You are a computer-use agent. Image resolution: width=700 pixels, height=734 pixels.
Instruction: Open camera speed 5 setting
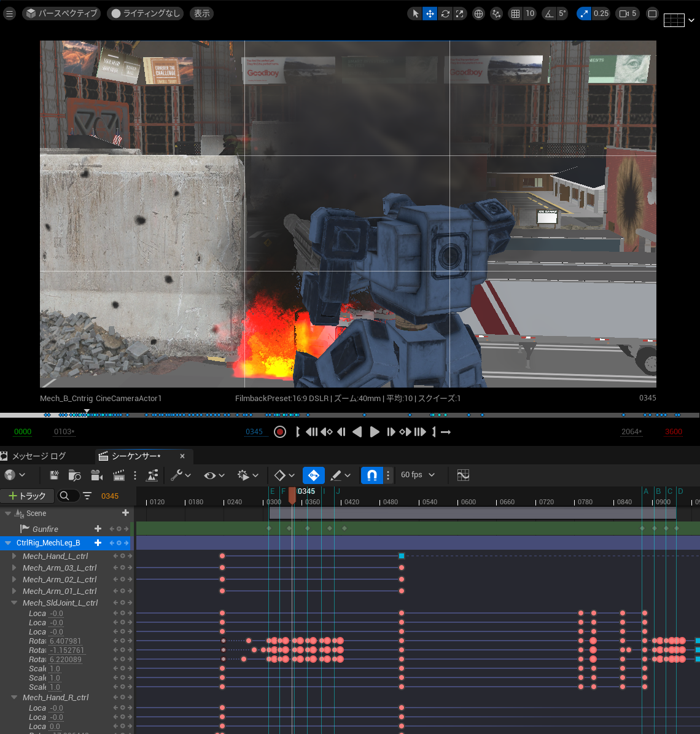coord(628,14)
